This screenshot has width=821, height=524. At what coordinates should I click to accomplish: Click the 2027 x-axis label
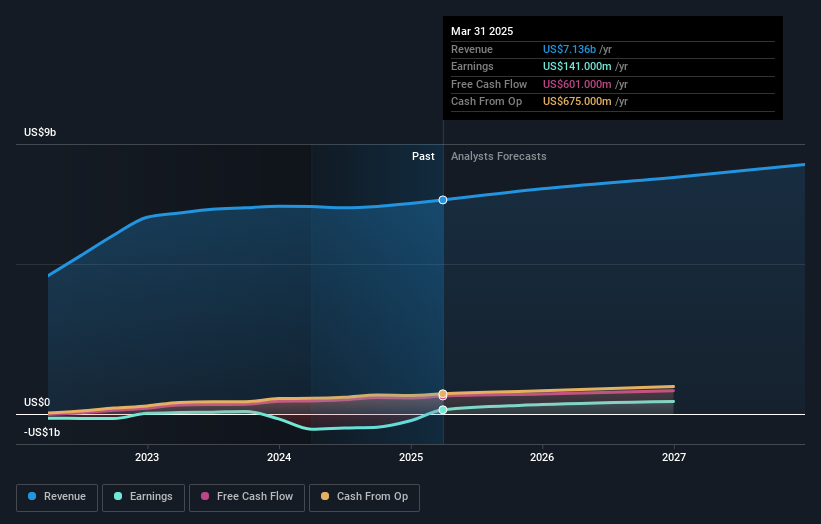tap(674, 458)
